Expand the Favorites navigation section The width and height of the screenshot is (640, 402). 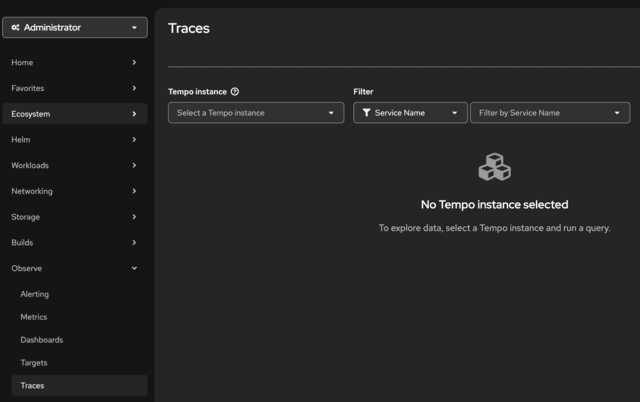click(x=75, y=88)
